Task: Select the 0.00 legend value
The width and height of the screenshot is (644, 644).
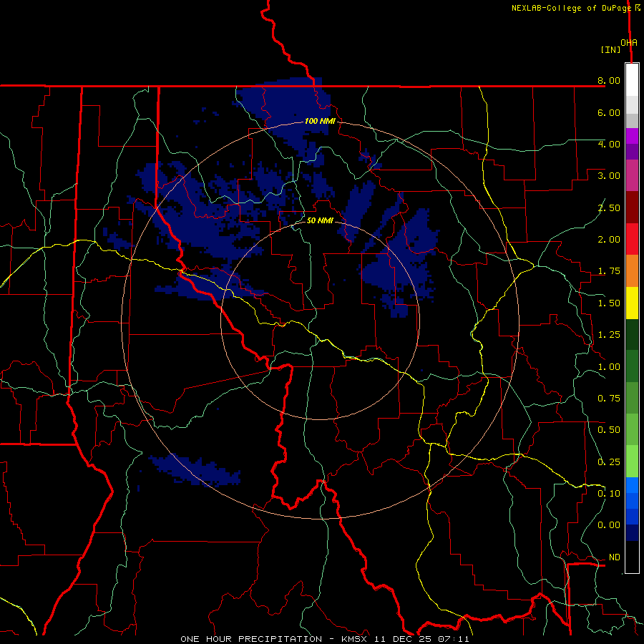Action: pyautogui.click(x=609, y=525)
